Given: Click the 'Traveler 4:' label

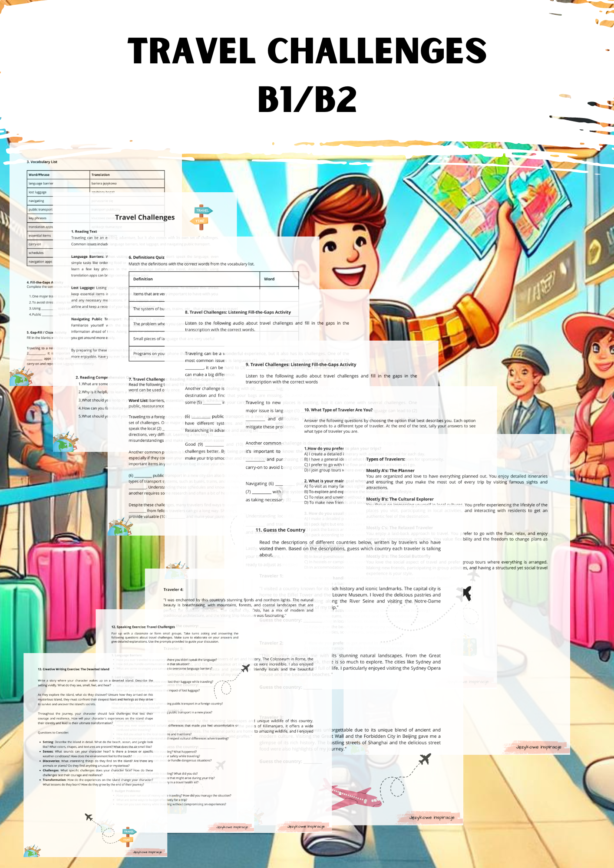Looking at the screenshot, I should click(173, 589).
